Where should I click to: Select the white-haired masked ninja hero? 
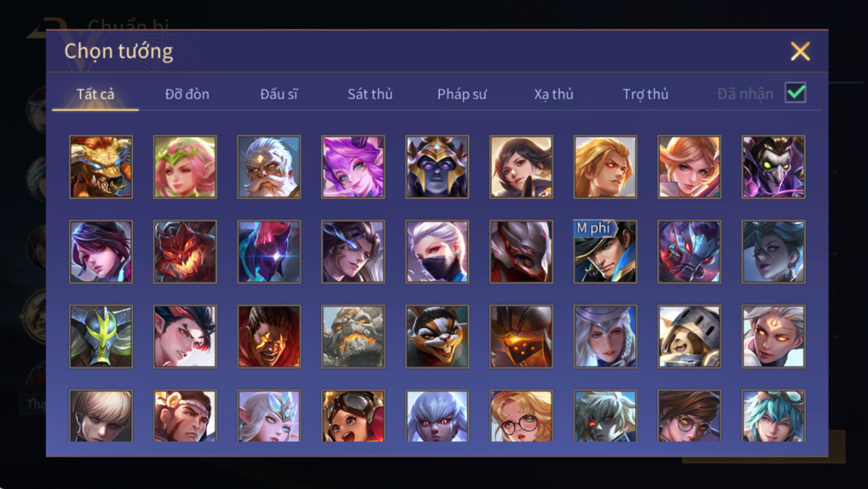pyautogui.click(x=437, y=251)
